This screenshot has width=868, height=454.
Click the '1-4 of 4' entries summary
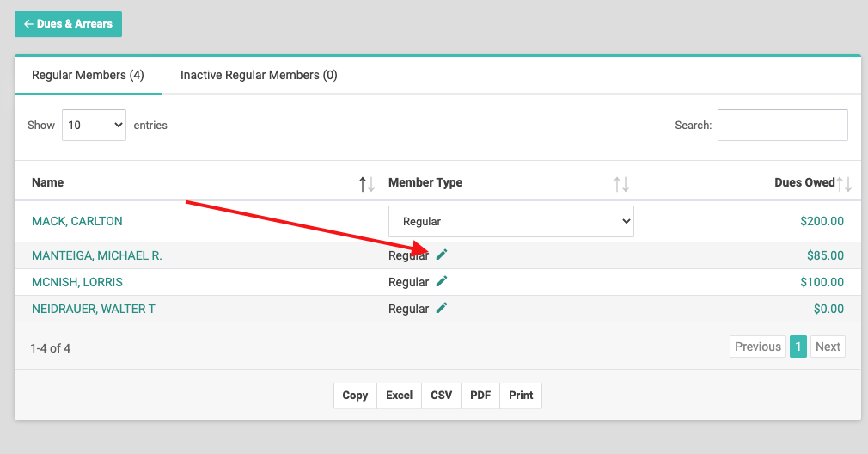click(51, 348)
